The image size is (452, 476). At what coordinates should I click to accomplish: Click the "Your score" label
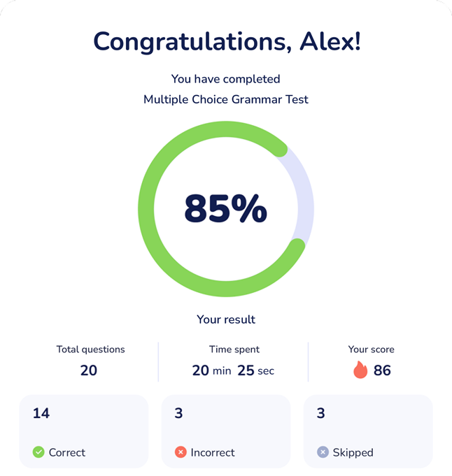pos(372,349)
